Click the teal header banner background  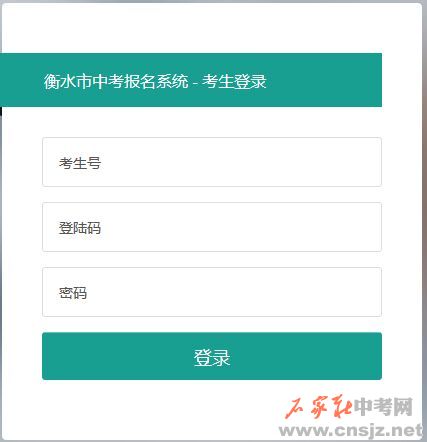[320, 80]
